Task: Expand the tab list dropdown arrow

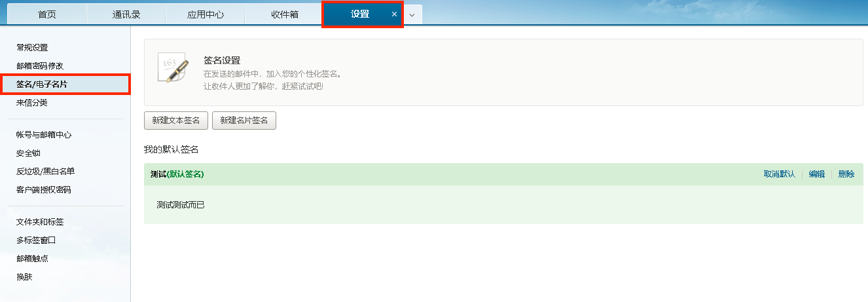Action: (x=412, y=15)
